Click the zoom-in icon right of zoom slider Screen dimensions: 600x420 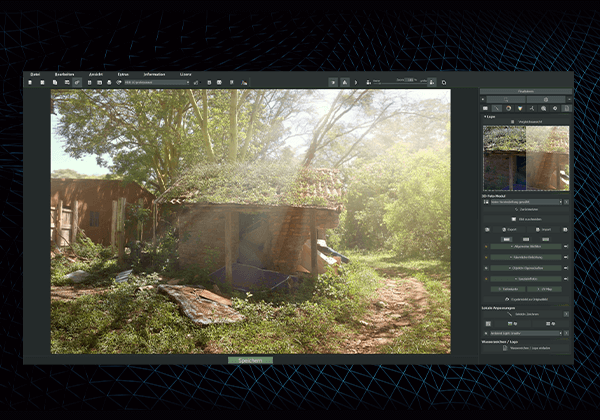432,82
